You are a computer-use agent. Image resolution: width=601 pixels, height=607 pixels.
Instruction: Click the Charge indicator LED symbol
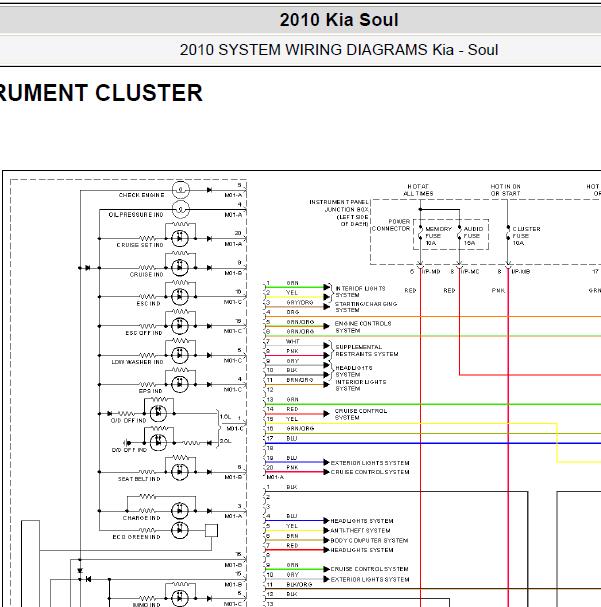pos(180,511)
